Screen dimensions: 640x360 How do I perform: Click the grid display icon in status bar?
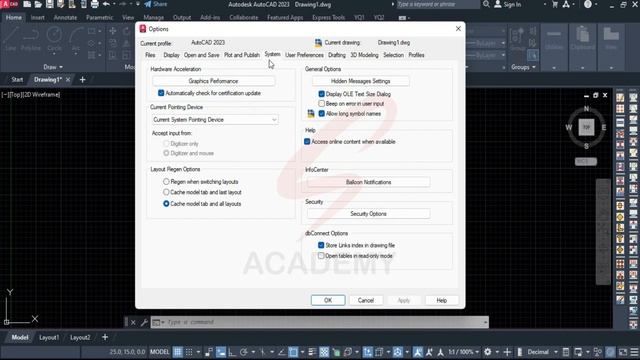click(178, 352)
